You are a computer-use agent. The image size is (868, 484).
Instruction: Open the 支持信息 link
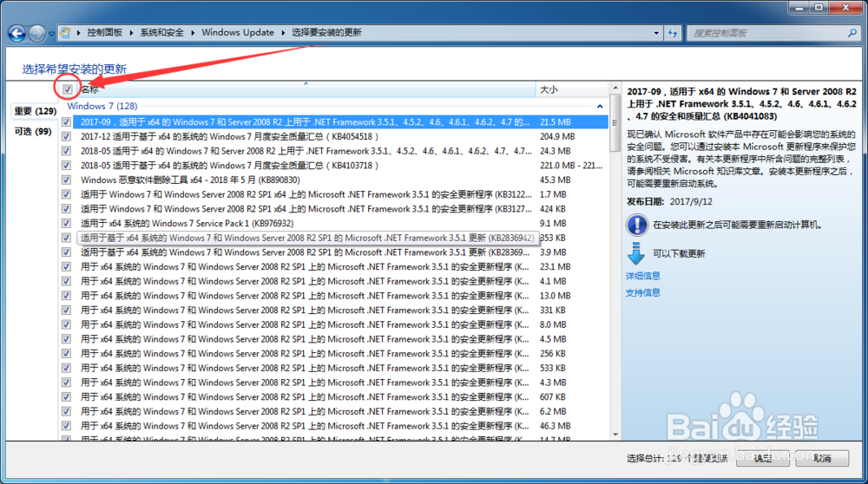[642, 292]
